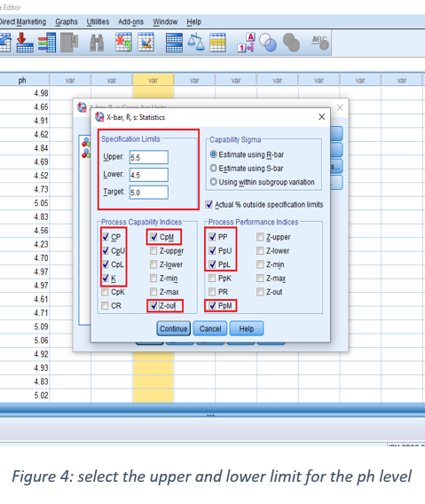Click the Insert Cases toolbar icon
The width and height of the screenshot is (425, 504).
click(123, 43)
